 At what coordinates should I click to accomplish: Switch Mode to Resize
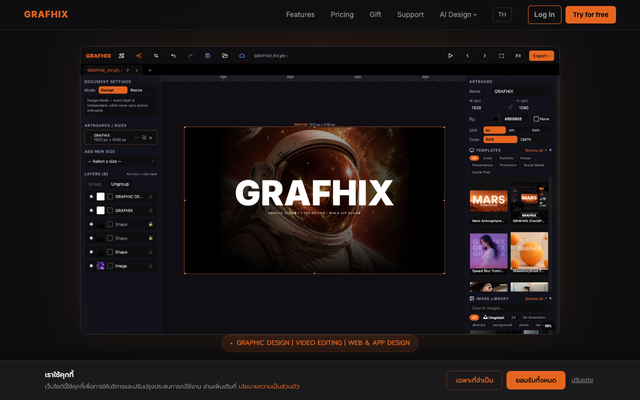[142, 90]
